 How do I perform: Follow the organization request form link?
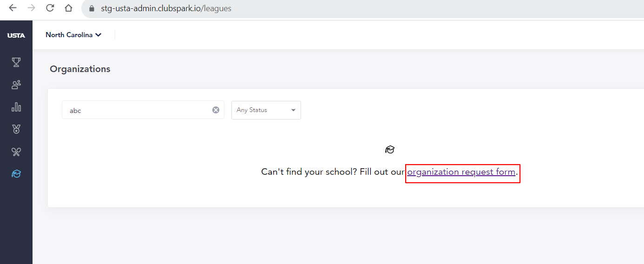coord(461,172)
